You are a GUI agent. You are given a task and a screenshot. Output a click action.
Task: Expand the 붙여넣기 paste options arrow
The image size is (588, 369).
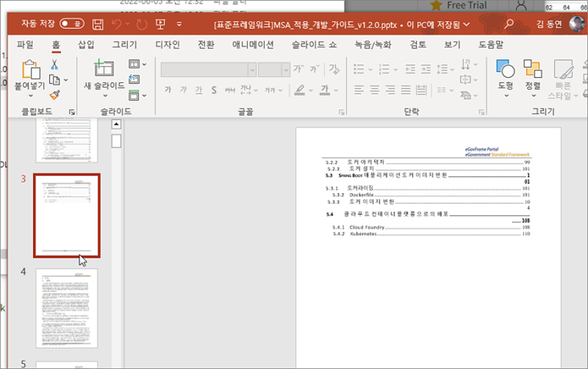click(x=31, y=96)
